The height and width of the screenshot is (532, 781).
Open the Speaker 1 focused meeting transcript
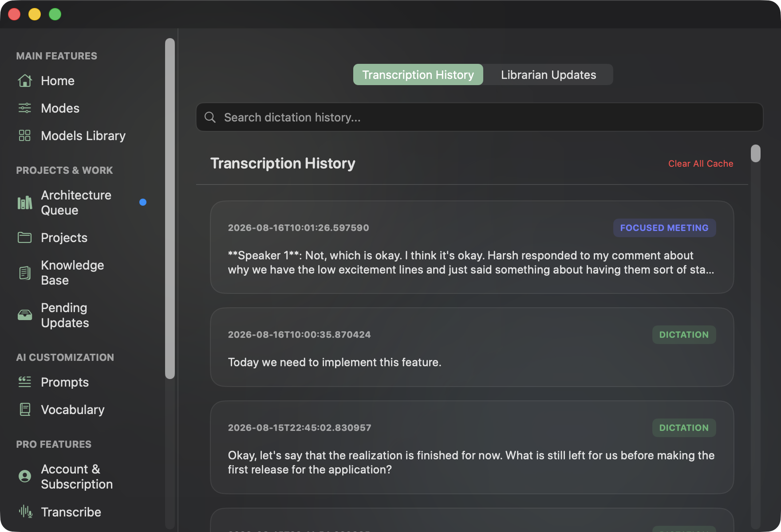click(x=472, y=247)
